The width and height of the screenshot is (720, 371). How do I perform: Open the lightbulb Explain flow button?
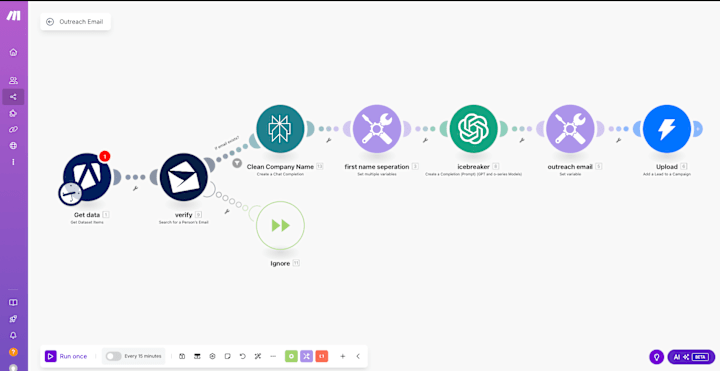click(x=657, y=357)
